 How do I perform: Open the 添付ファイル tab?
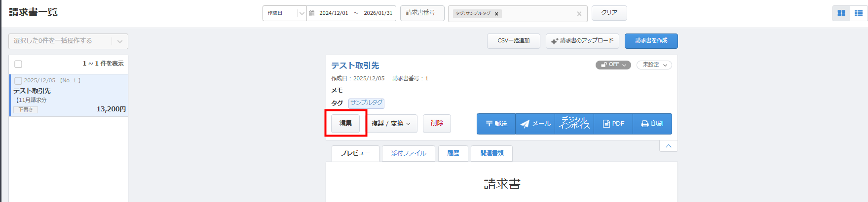(408, 153)
